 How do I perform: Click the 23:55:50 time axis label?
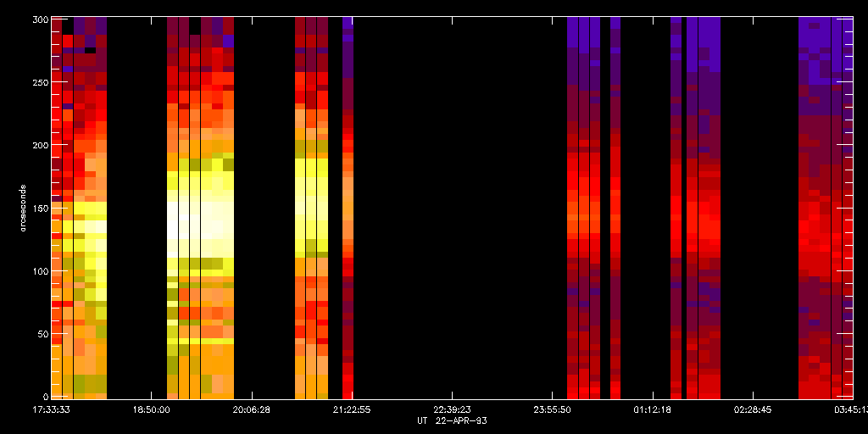553,410
